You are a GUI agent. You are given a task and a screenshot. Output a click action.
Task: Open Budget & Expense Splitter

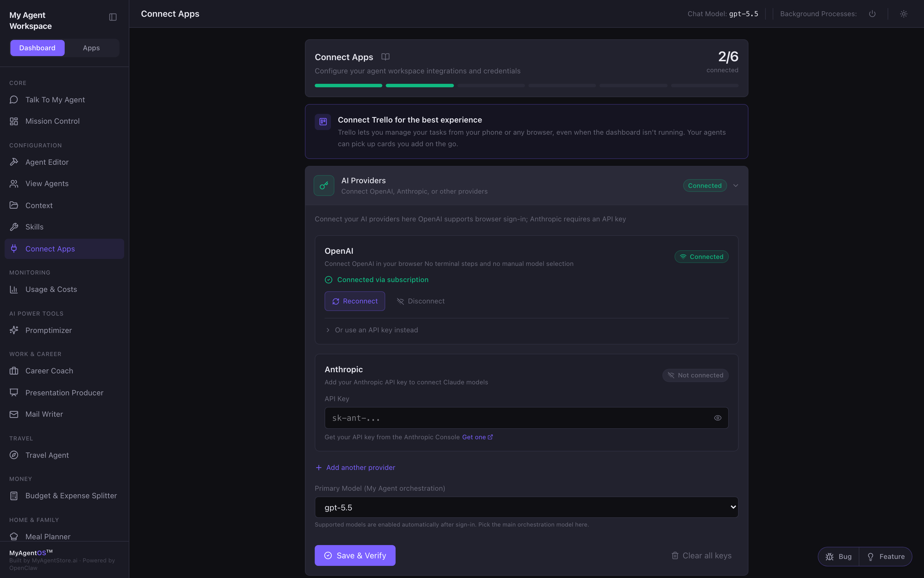[64, 496]
